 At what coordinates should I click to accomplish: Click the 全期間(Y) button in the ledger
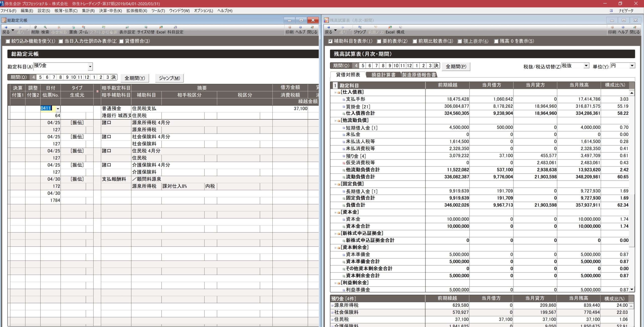coord(135,78)
